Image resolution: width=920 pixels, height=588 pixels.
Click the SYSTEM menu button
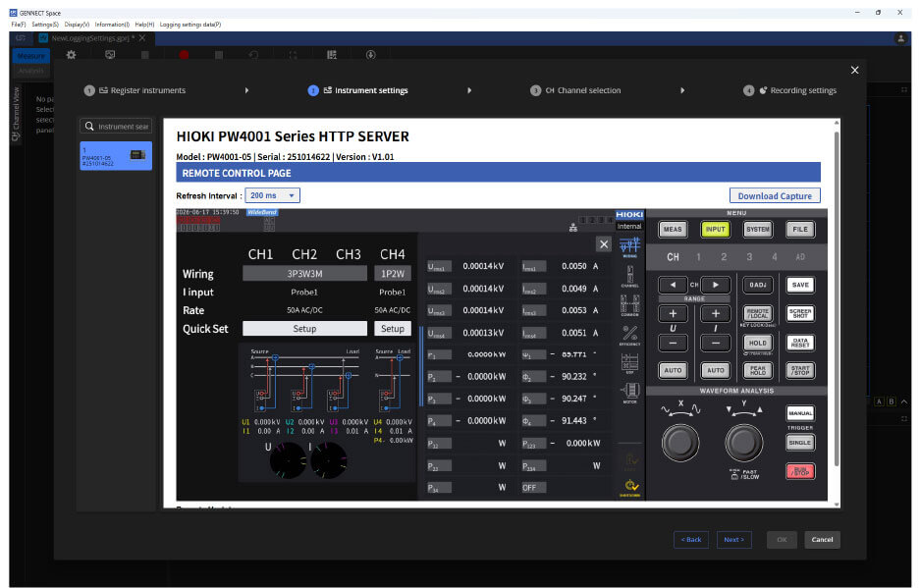(x=758, y=230)
